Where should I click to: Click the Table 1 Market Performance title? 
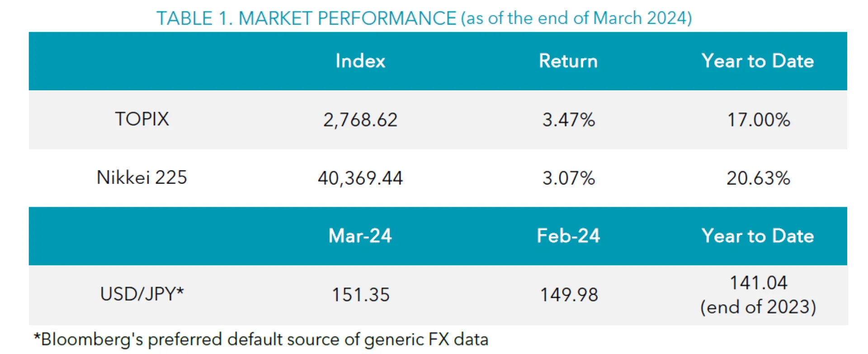[424, 18]
